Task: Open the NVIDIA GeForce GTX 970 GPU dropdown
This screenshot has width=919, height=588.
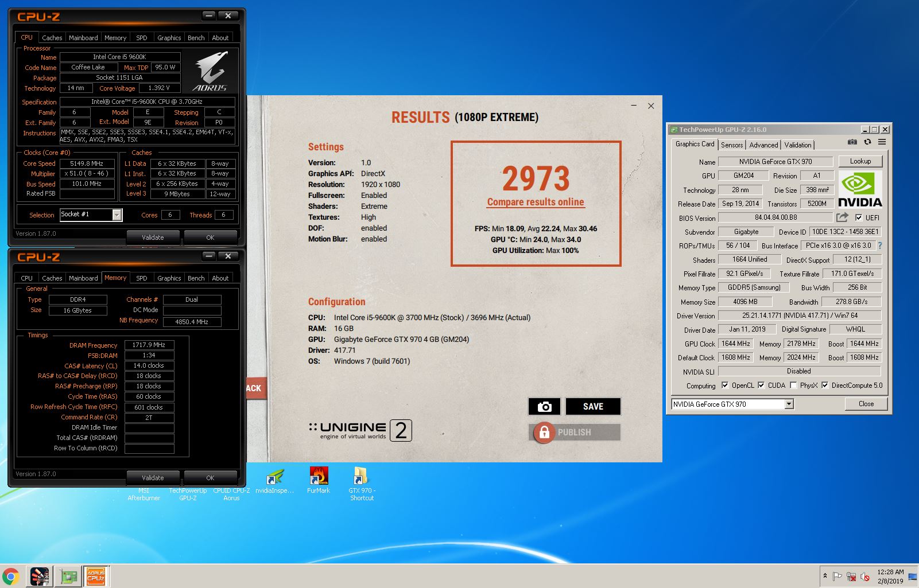Action: pyautogui.click(x=789, y=404)
